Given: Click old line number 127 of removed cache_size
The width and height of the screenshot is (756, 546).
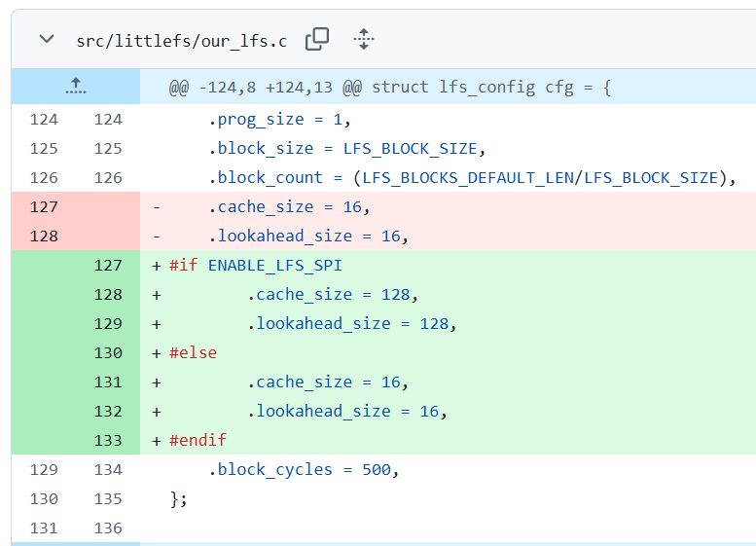Looking at the screenshot, I should coord(44,207).
